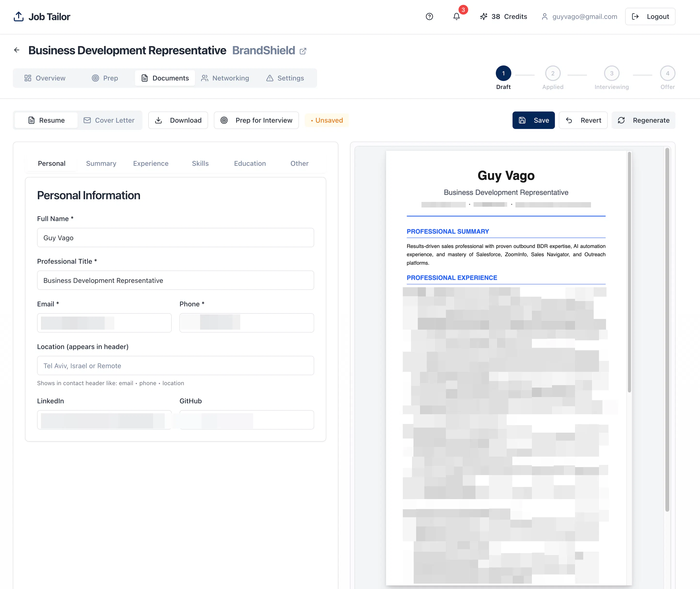Viewport: 700px width, 589px height.
Task: Focus the Phone input field
Action: pos(247,323)
